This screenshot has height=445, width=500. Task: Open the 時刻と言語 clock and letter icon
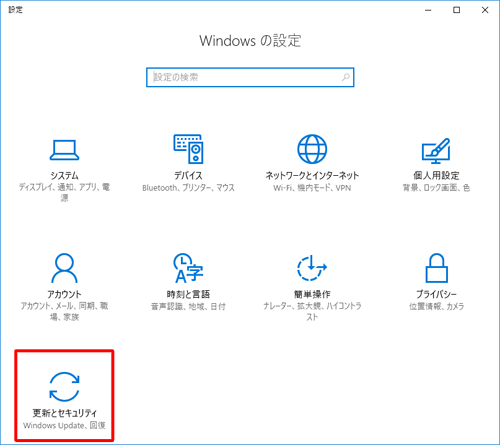pyautogui.click(x=188, y=268)
